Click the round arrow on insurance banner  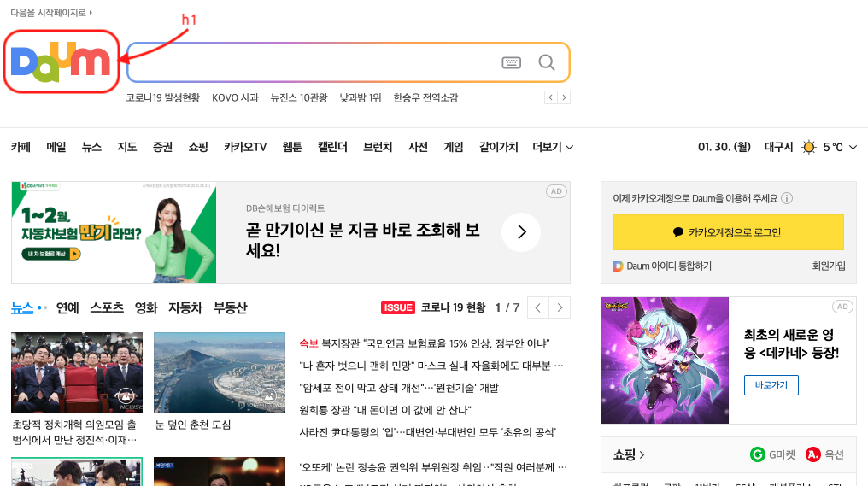[x=521, y=232]
